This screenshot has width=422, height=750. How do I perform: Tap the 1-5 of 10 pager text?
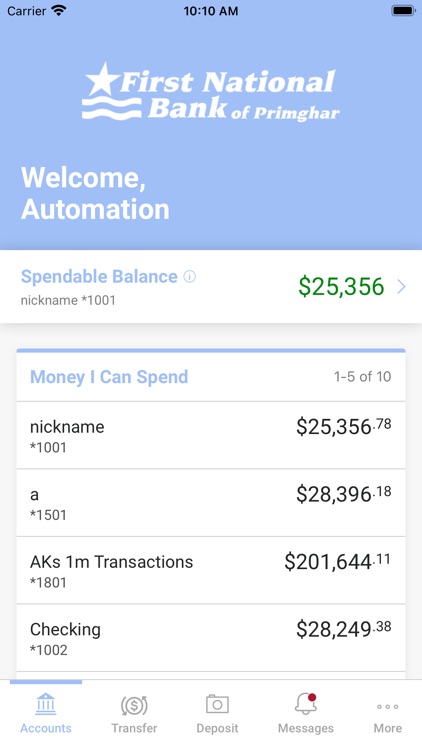(x=362, y=377)
